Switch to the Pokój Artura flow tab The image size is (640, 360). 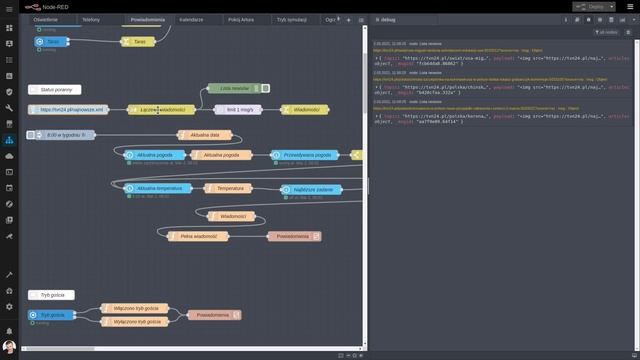[241, 20]
